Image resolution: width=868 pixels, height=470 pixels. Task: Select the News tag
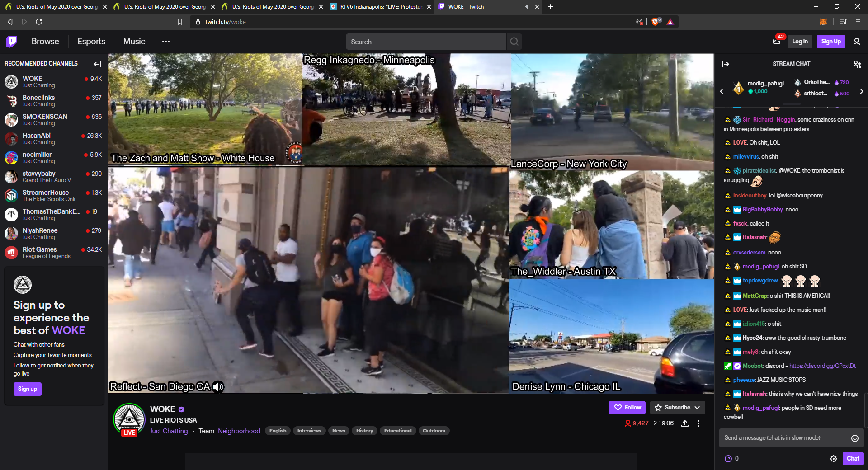click(339, 431)
